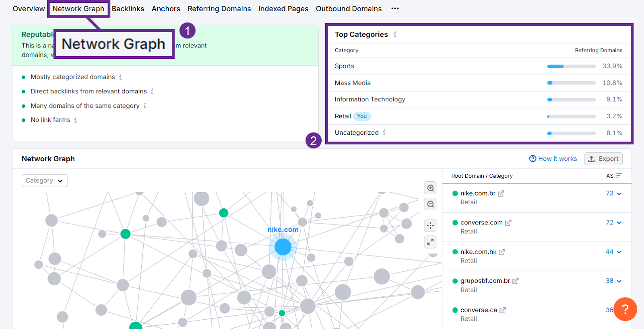
Task: Click the Sports percentage bar
Action: pos(571,66)
